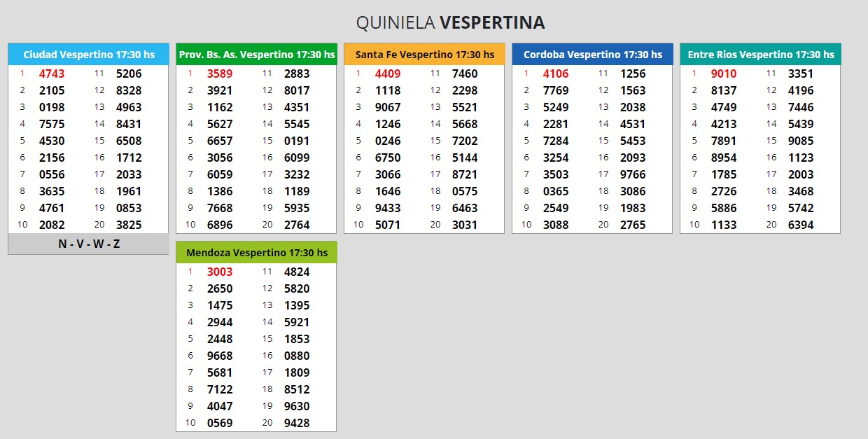
Task: Select number 3825 in Ciudad position 20
Action: tap(129, 225)
